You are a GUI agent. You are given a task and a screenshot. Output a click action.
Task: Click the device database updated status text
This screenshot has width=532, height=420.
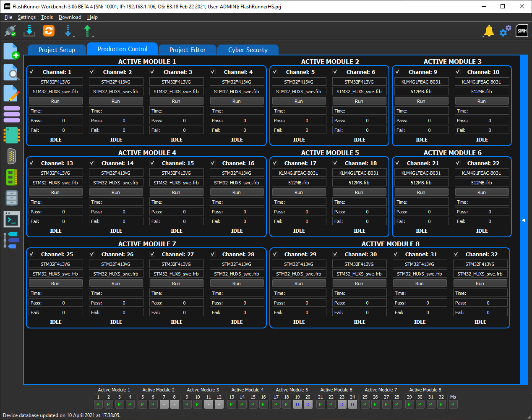[x=62, y=415]
